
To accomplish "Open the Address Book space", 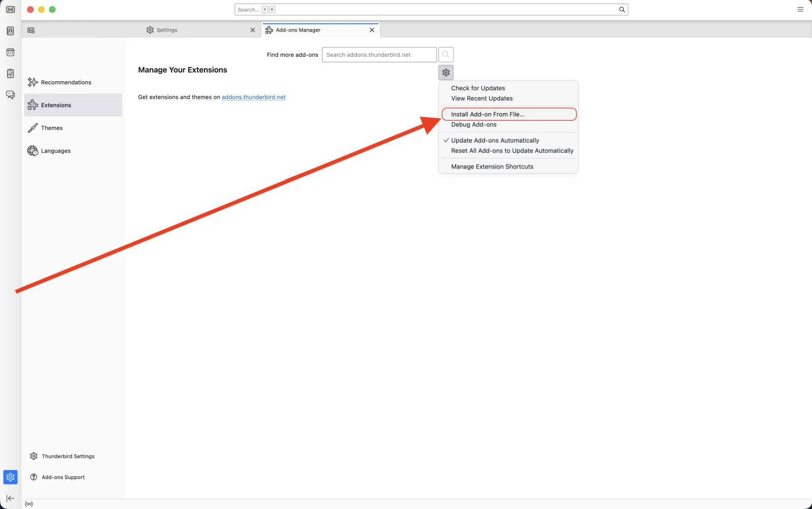I will [x=10, y=31].
